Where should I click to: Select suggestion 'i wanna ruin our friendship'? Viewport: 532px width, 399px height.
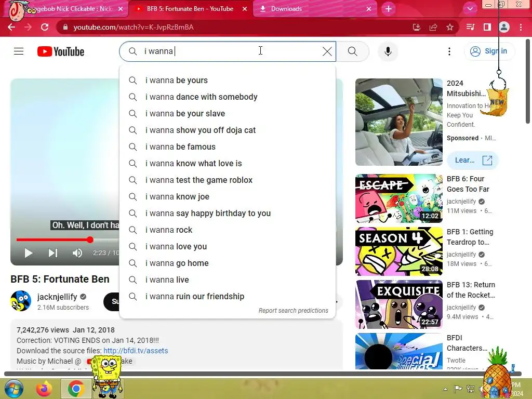(x=228, y=297)
